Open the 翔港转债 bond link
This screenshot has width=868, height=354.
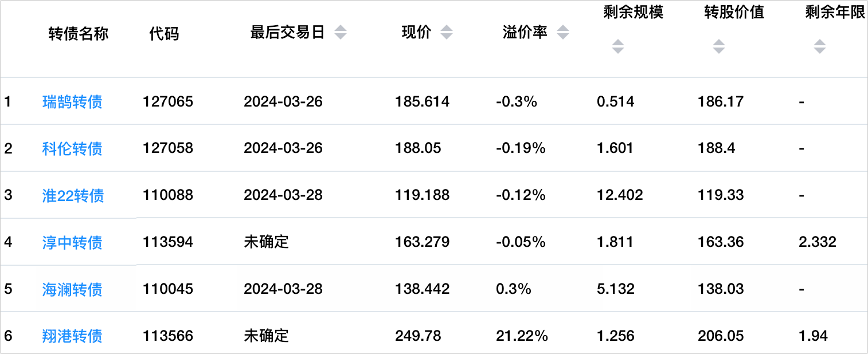pyautogui.click(x=72, y=336)
